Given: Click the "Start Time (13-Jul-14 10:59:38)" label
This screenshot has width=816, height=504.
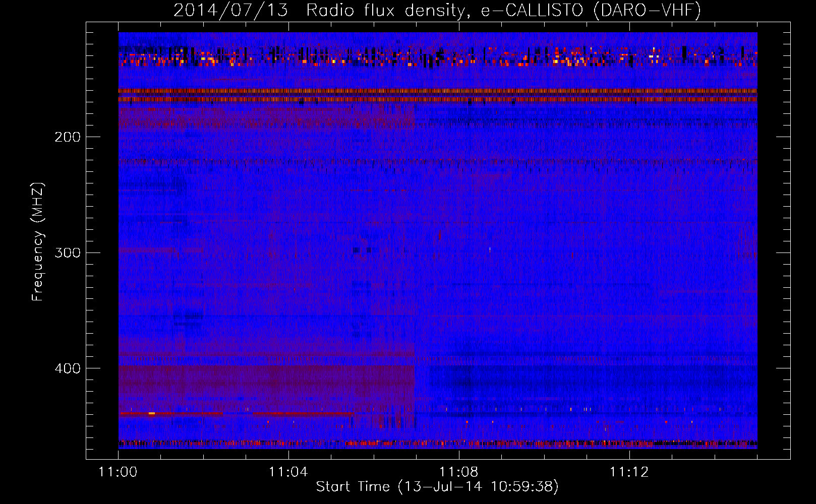Looking at the screenshot, I should coord(437,487).
